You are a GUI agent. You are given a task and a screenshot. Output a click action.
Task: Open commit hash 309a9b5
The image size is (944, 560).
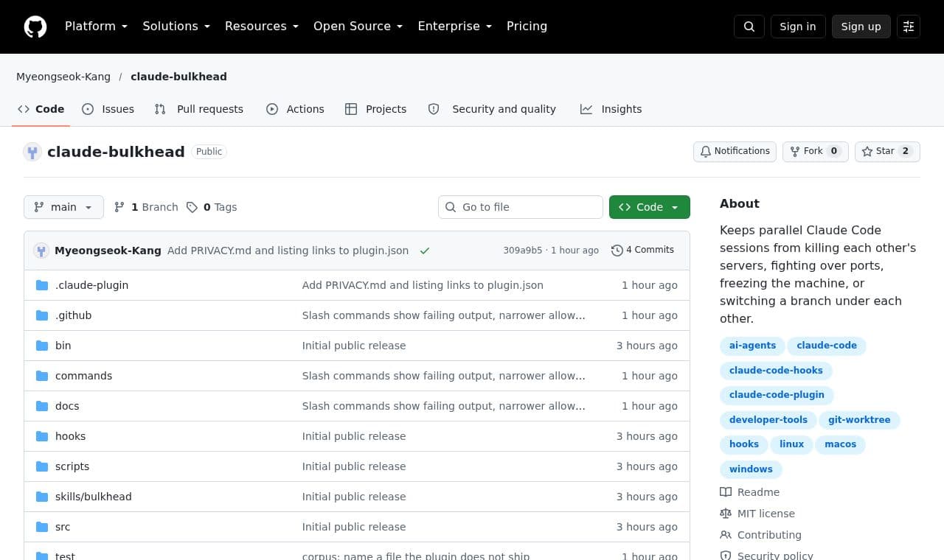[523, 251]
